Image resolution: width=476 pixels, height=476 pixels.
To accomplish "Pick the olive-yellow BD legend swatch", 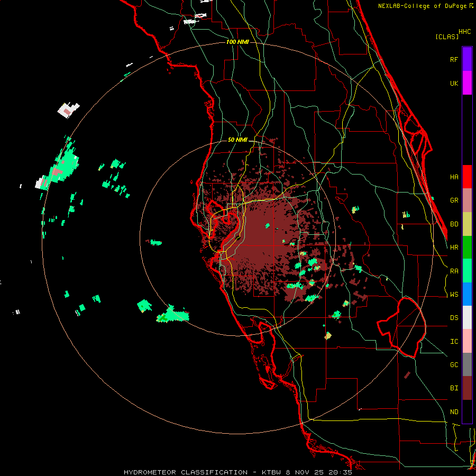I will tap(467, 224).
